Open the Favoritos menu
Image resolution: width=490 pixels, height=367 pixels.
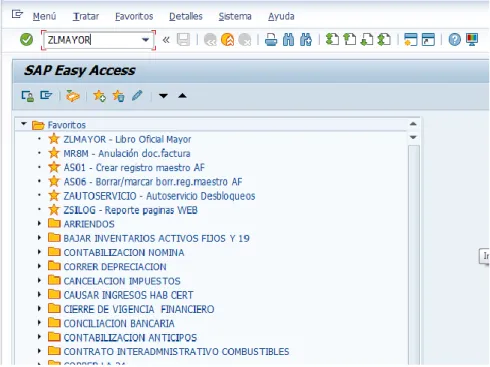point(134,16)
